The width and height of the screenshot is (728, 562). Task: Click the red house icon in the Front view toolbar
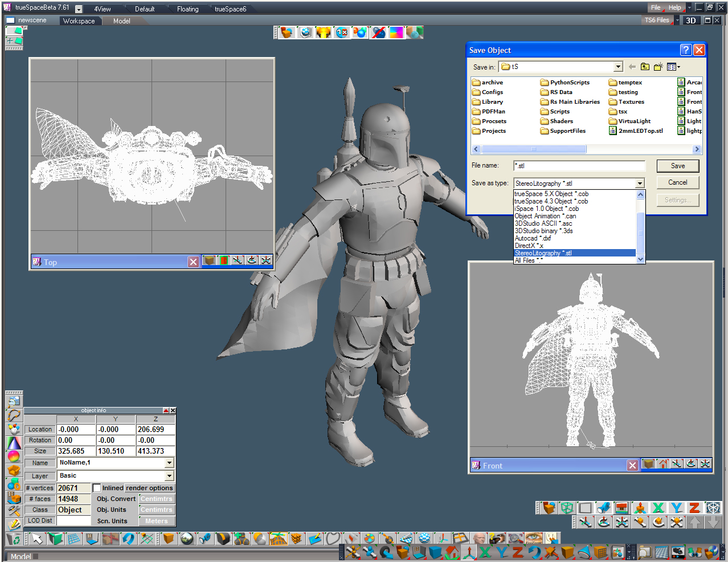(x=662, y=464)
